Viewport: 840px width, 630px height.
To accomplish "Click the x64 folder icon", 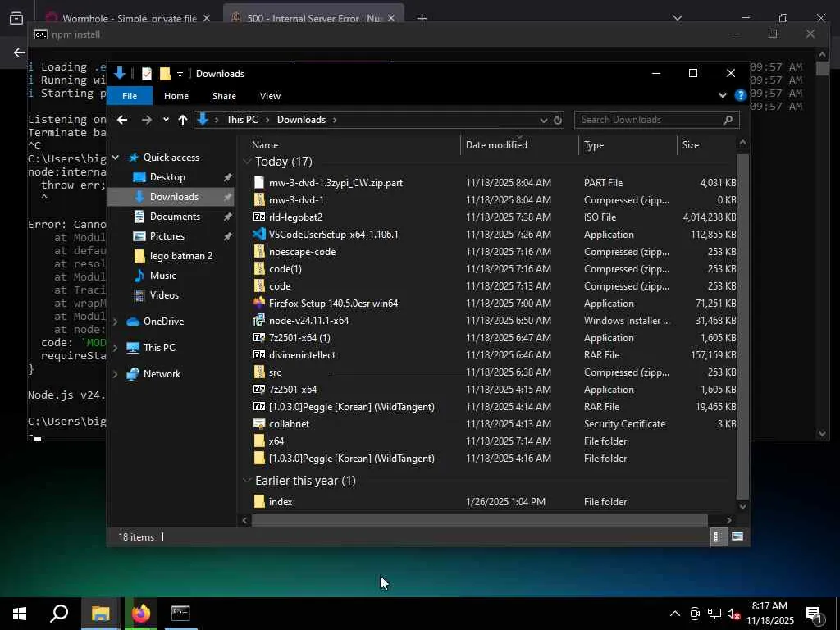I will pos(259,441).
